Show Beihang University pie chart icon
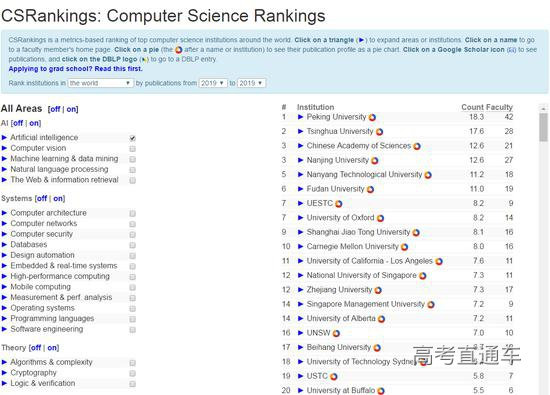Image resolution: width=550 pixels, height=395 pixels. [377, 348]
